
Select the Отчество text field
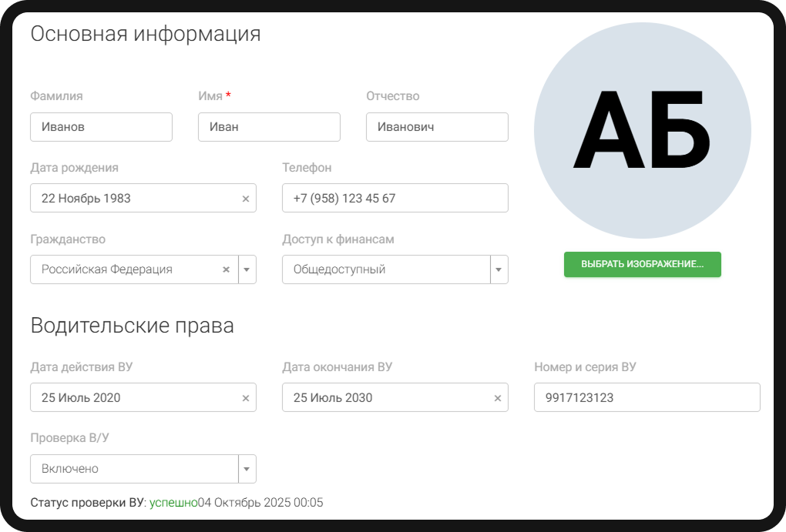[437, 127]
